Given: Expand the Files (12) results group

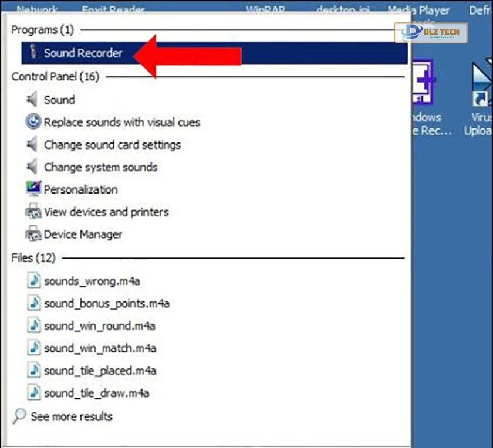Looking at the screenshot, I should [x=33, y=258].
